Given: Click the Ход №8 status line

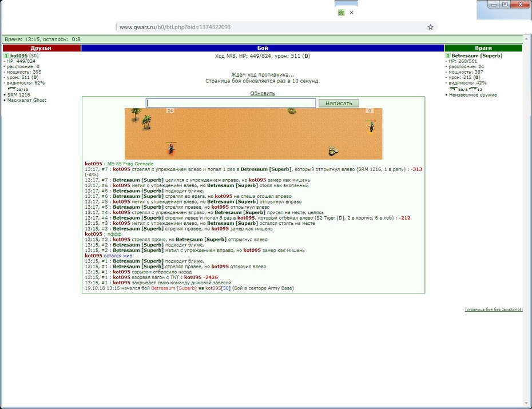Looking at the screenshot, I should tap(262, 56).
